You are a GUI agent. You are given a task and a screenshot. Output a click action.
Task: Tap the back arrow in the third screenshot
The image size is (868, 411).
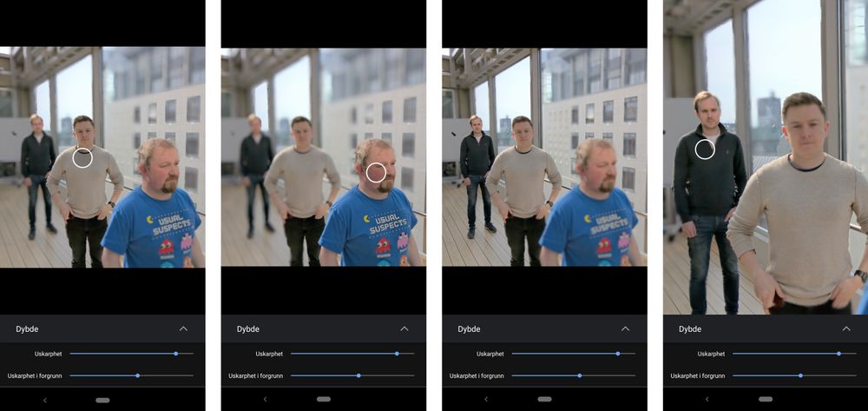point(486,400)
